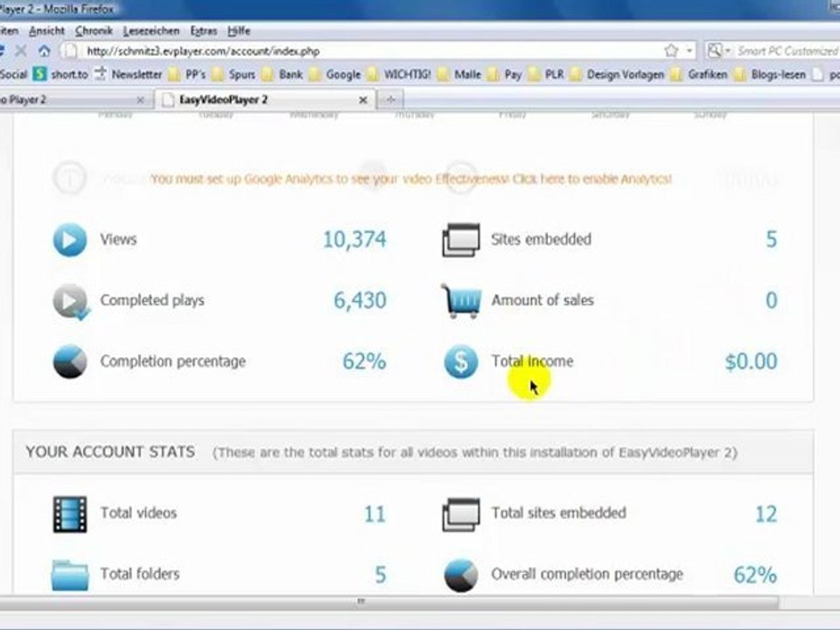Click the Sites embedded value 5
The width and height of the screenshot is (840, 630).
(x=771, y=240)
